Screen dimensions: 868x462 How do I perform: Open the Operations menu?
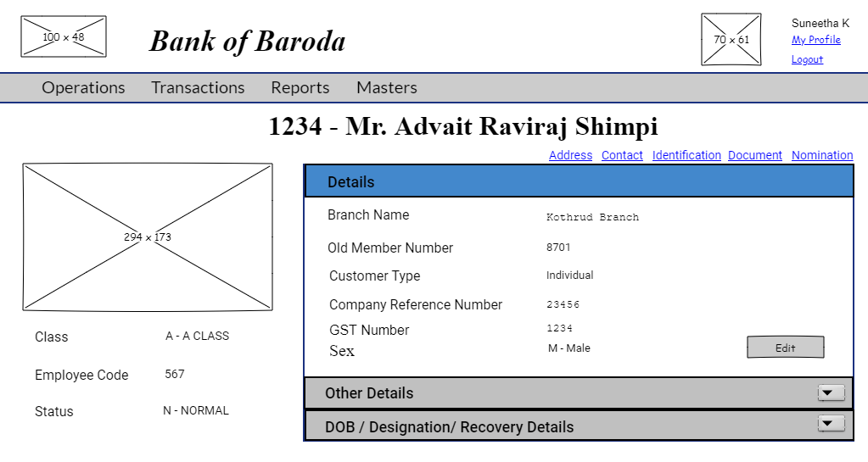83,87
